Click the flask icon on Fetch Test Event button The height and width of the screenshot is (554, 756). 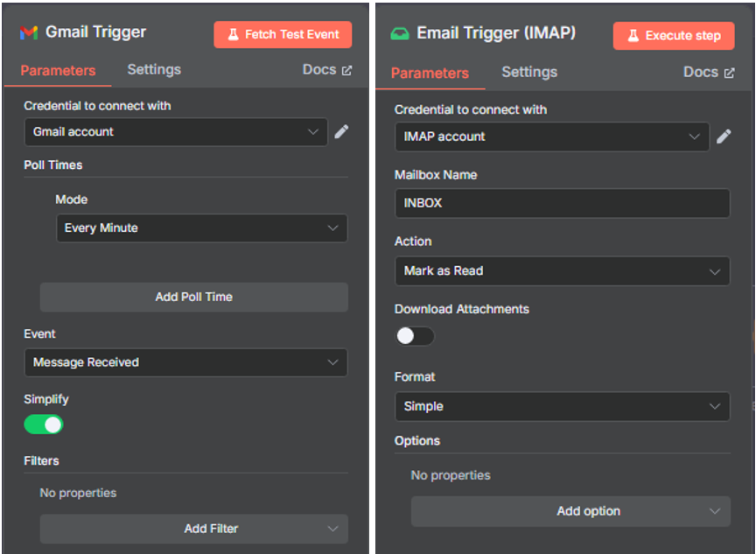pos(233,34)
